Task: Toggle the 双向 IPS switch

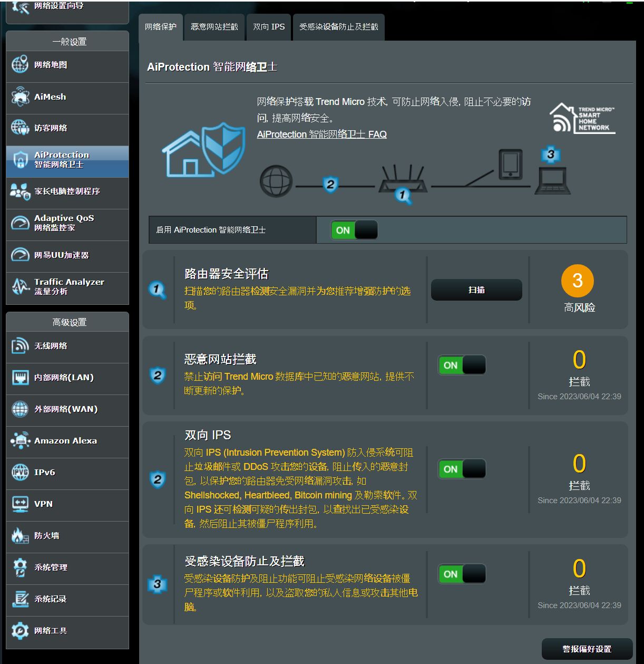Action: click(x=462, y=469)
